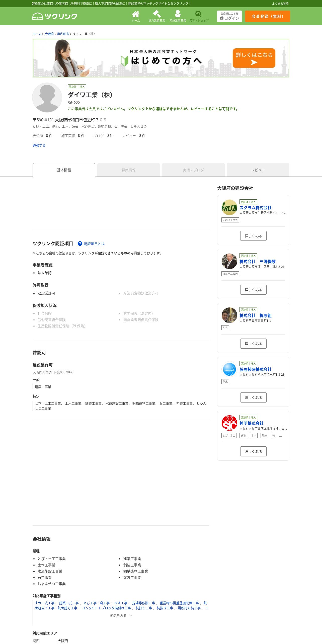Click the はじめての方へ banner
The width and height of the screenshot is (322, 644).
click(x=161, y=58)
